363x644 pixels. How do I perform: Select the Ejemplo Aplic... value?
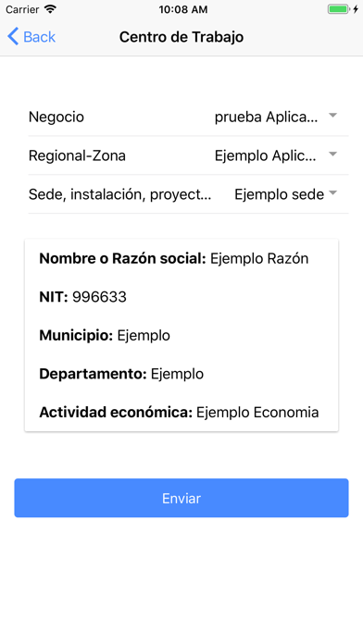266,155
